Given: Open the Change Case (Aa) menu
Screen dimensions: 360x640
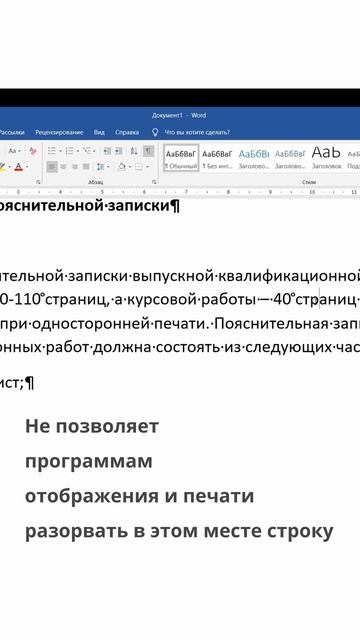Looking at the screenshot, I should coord(13,151).
